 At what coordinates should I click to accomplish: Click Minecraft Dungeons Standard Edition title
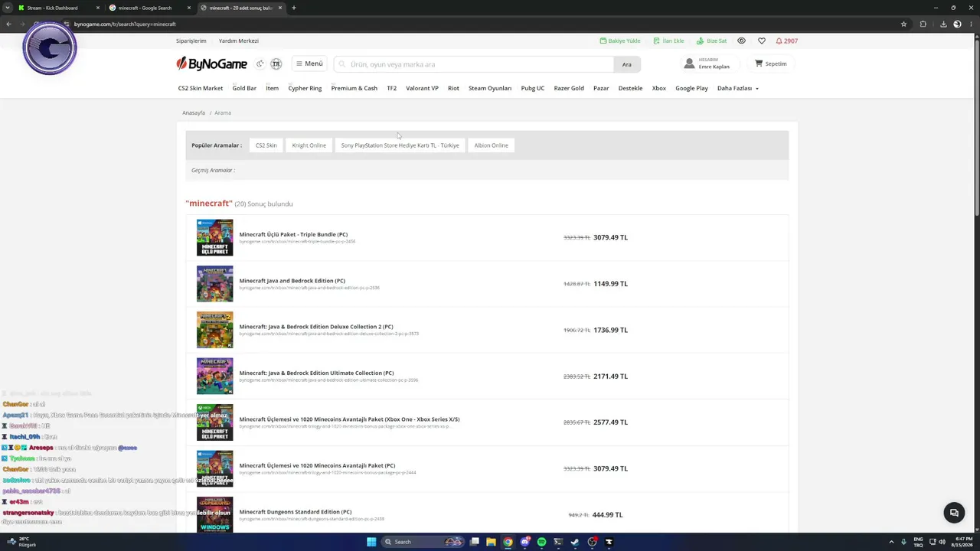296,512
